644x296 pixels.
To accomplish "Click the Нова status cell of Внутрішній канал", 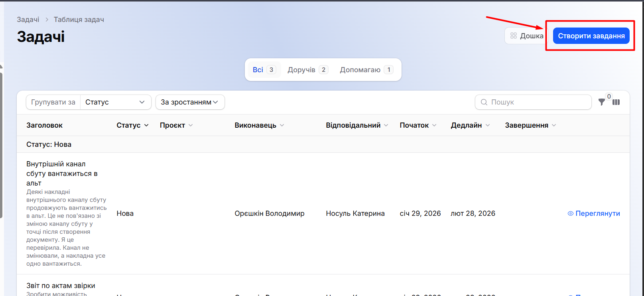I will 125,213.
